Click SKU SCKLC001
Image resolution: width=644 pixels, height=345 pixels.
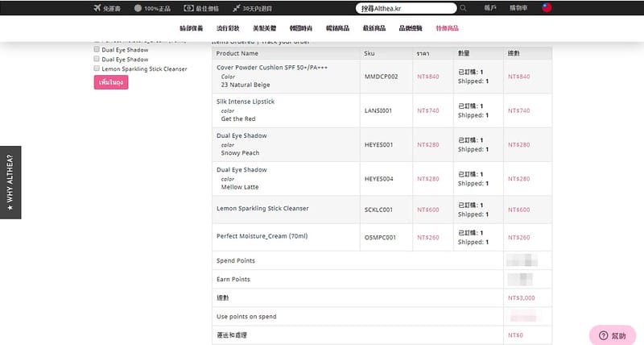[378, 210]
